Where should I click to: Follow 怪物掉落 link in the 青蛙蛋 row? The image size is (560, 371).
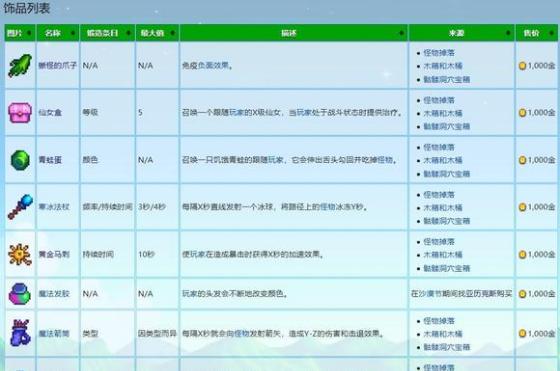click(x=439, y=147)
